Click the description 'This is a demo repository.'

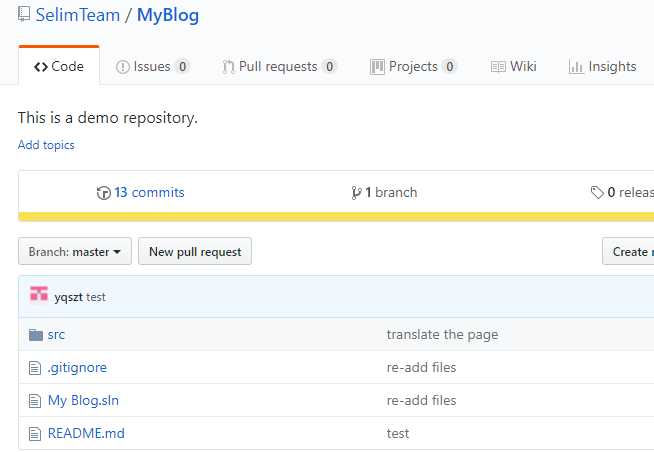(x=108, y=118)
